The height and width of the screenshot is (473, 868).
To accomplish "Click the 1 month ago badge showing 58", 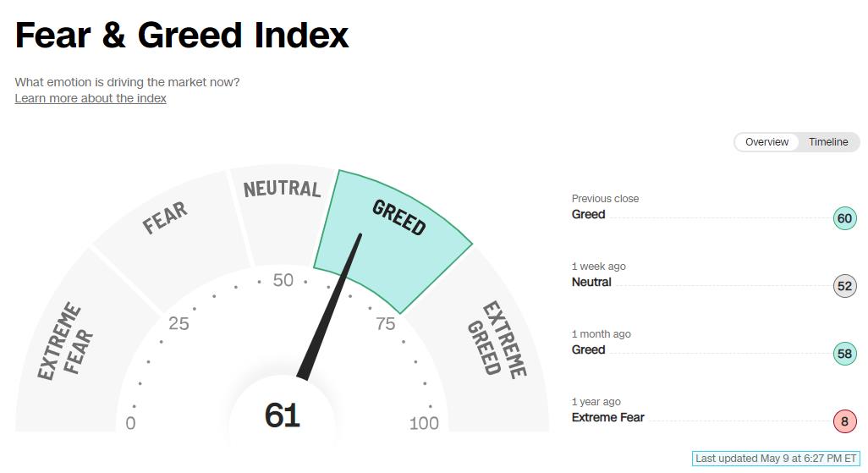I will tap(845, 354).
